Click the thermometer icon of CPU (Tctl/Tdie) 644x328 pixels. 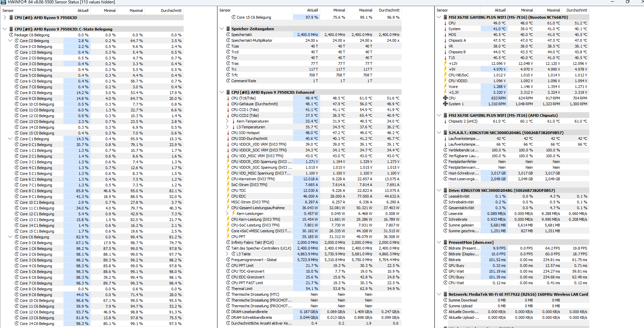click(x=228, y=98)
